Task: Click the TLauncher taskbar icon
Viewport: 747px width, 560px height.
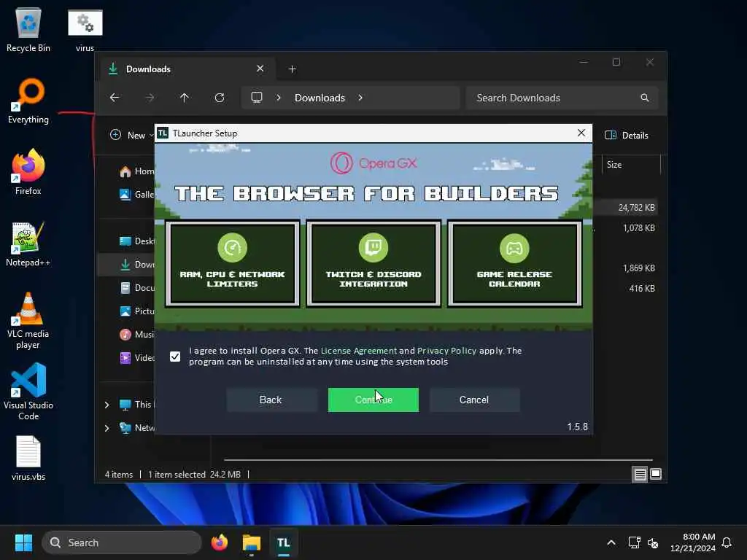Action: click(284, 542)
